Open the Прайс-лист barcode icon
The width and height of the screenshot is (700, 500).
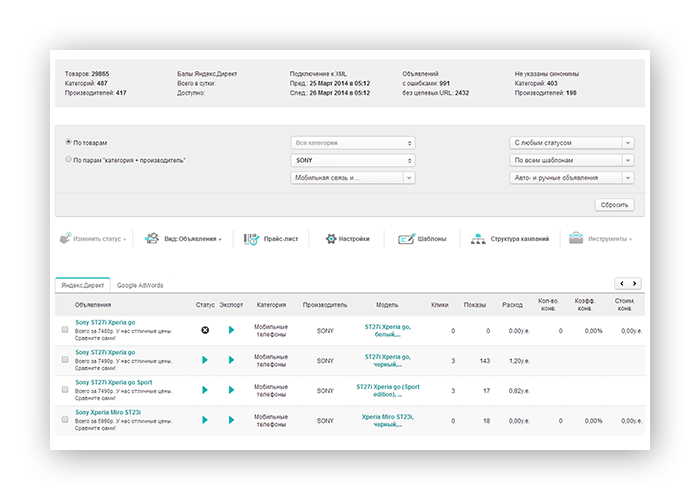click(251, 239)
